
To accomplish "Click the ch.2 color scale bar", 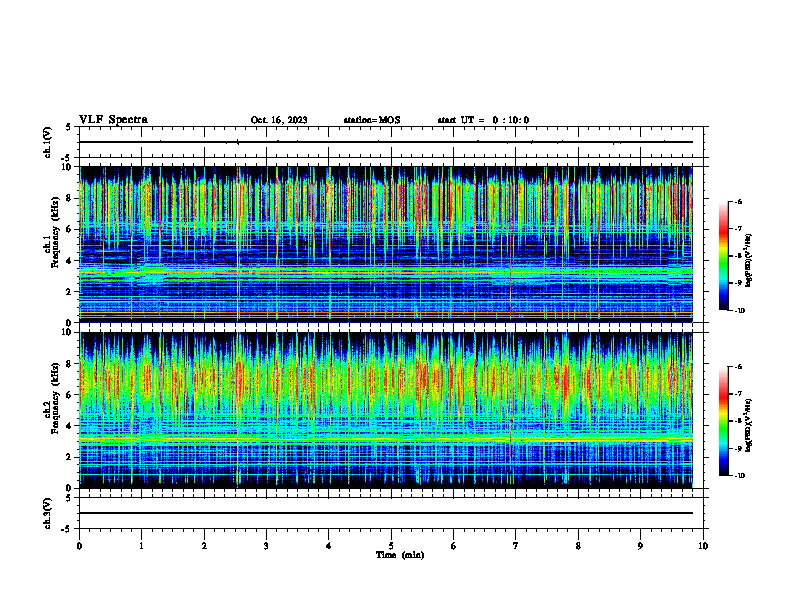I will click(x=724, y=421).
